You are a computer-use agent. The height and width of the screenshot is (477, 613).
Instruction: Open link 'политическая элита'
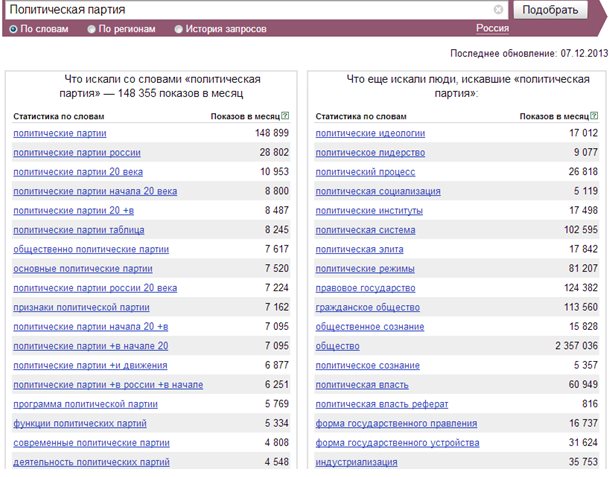359,249
